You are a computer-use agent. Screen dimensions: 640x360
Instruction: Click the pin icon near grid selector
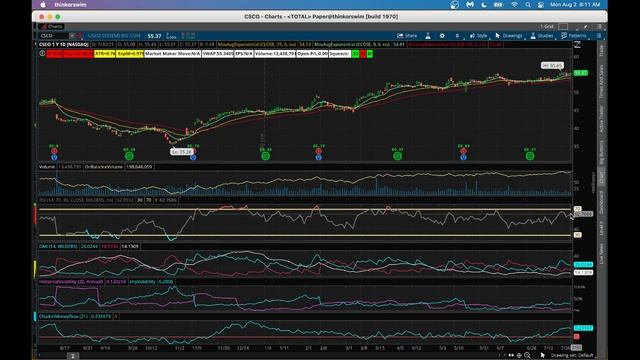tap(585, 27)
